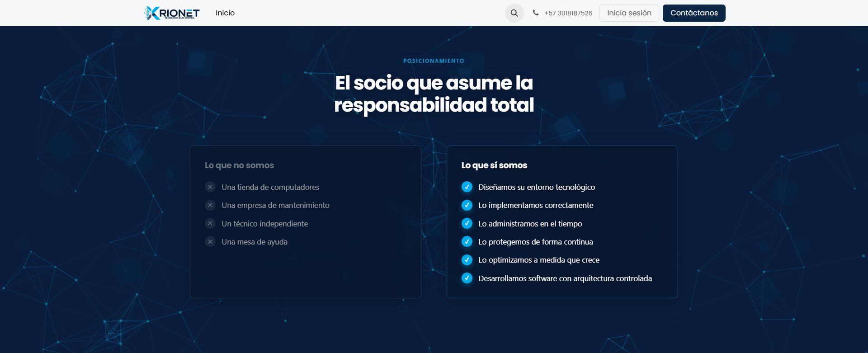Click the Inicia sesión button
Viewport: 868px width, 353px height.
click(x=629, y=13)
